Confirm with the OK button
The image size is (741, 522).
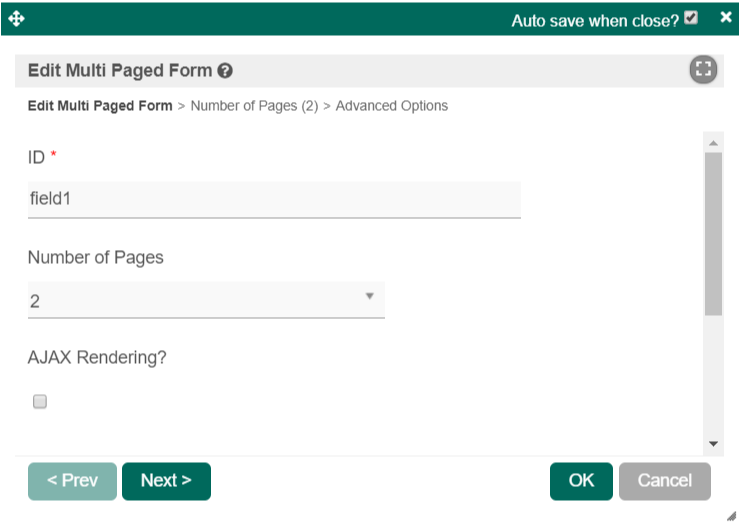click(581, 481)
